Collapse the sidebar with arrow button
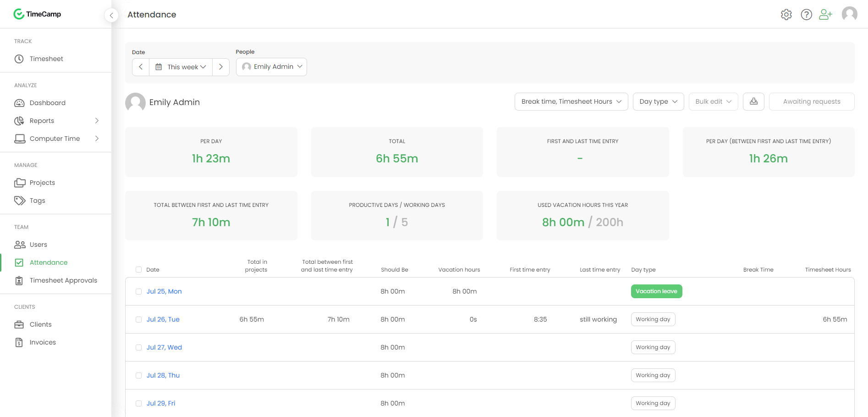Viewport: 868px width, 417px height. (111, 15)
